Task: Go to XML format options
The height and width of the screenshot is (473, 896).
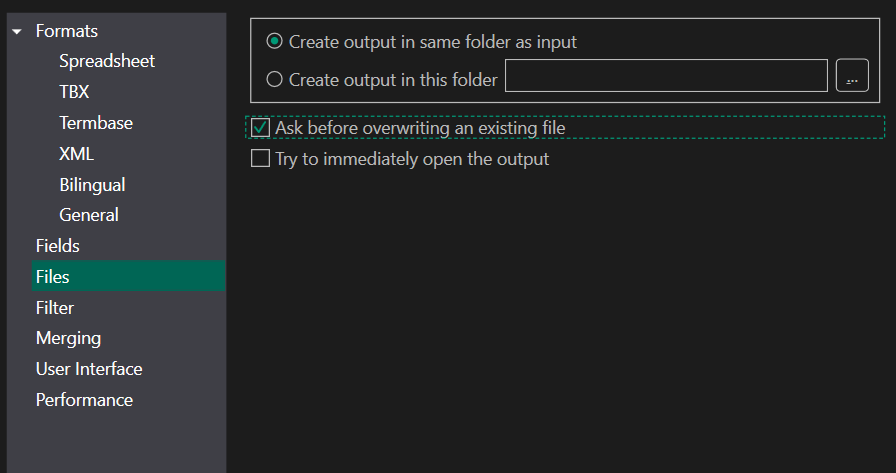Action: click(x=76, y=154)
